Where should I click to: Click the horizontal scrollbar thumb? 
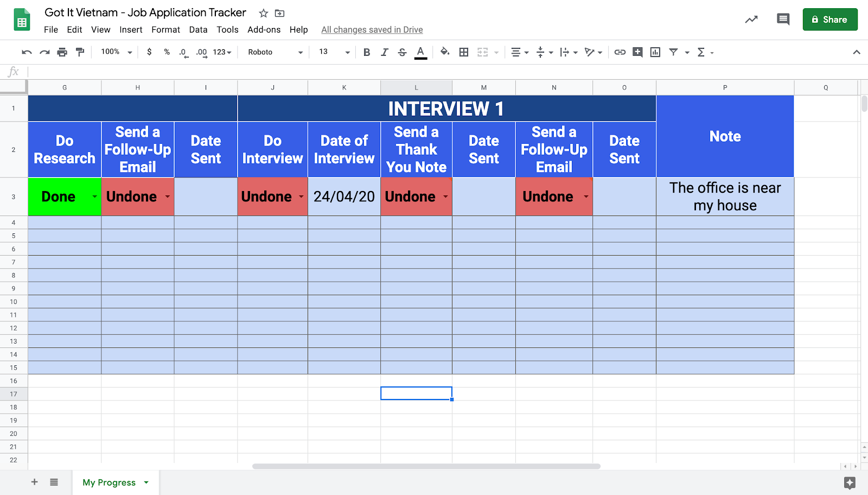click(x=426, y=466)
